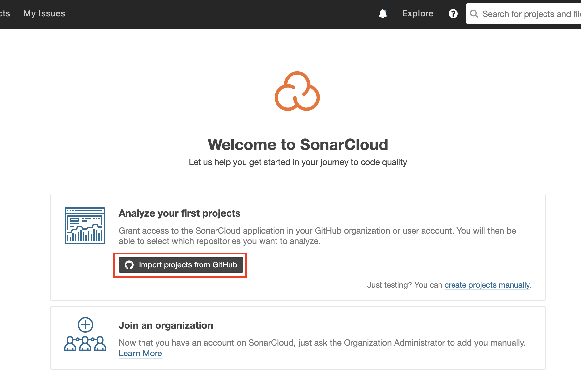Click the red highlighted import button area
This screenshot has width=581, height=392.
tap(180, 265)
